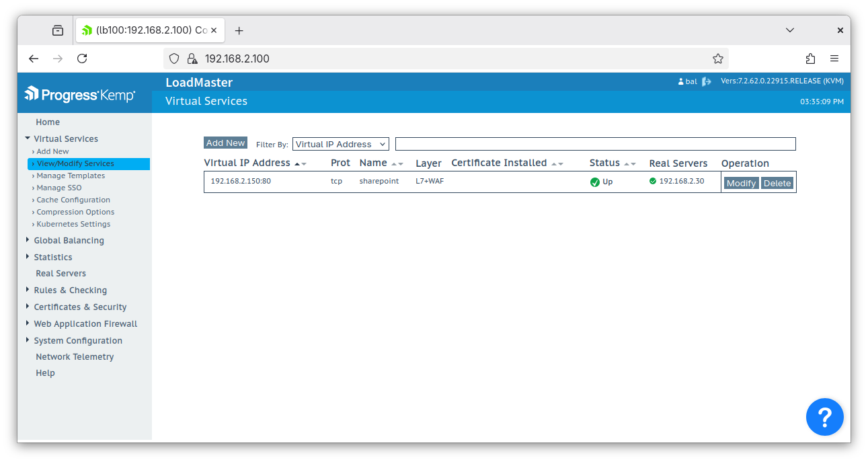
Task: Click the padlock icon beside the URL
Action: click(x=192, y=59)
